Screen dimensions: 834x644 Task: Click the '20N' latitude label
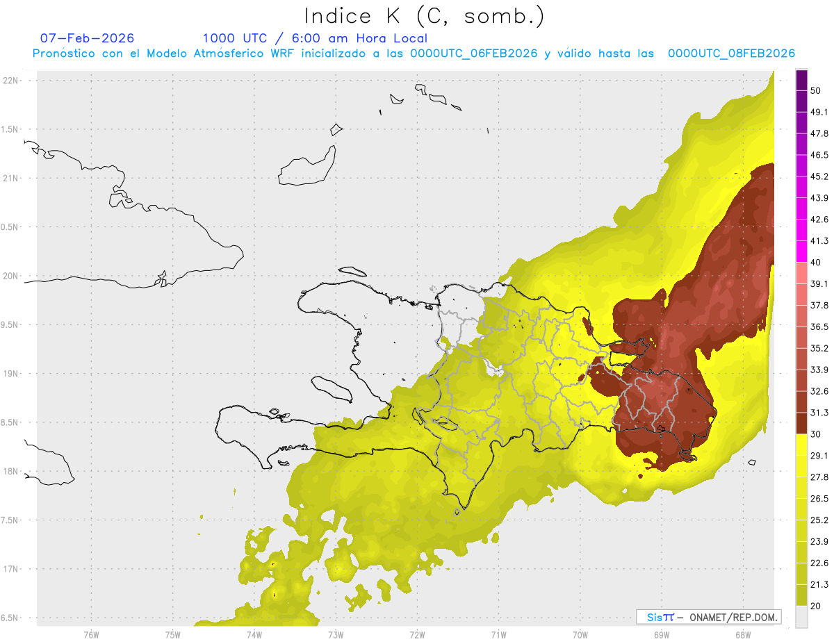pyautogui.click(x=12, y=276)
